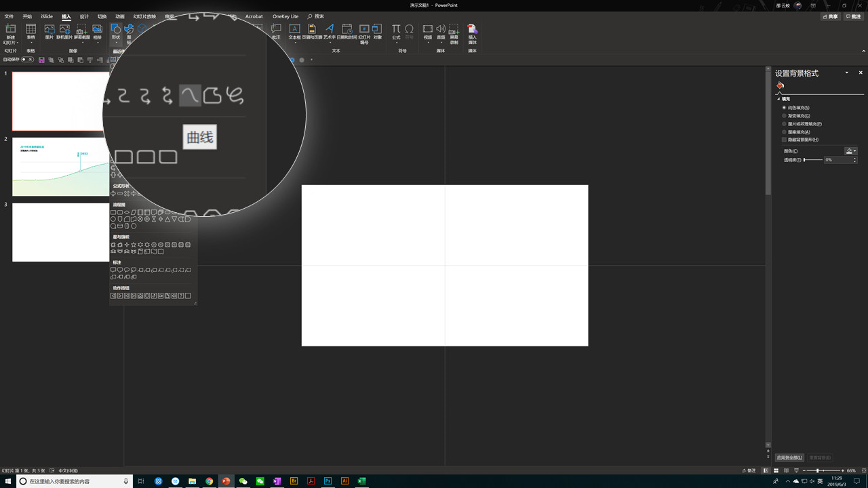Check the 隐藏背景图形 (Hide background graphics) box
The height and width of the screenshot is (488, 868).
[x=785, y=140]
